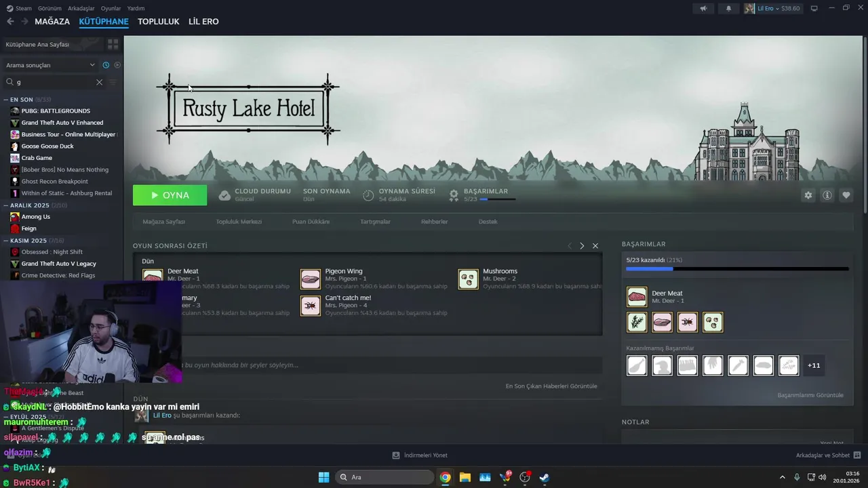Screen dimensions: 868x488
Task: Open the Arama sonuçları dropdown
Action: click(x=50, y=65)
